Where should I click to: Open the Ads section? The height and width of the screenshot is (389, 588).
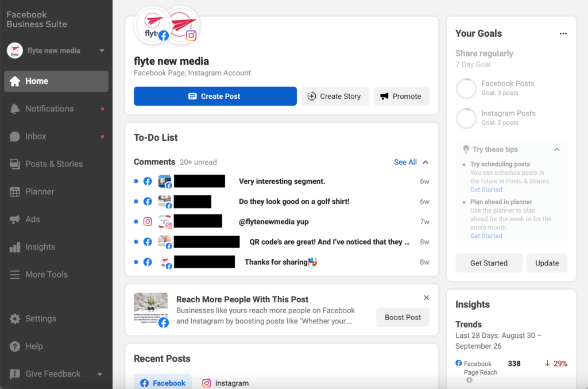[56, 219]
